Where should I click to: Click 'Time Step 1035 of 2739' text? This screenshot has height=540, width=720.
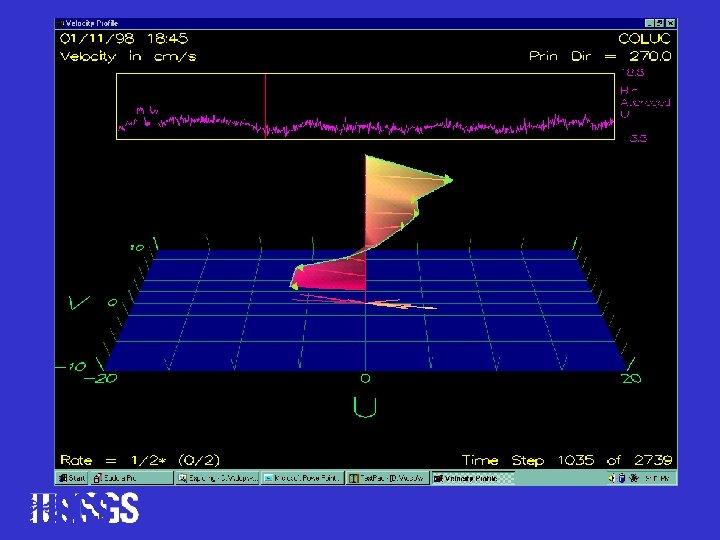567,460
